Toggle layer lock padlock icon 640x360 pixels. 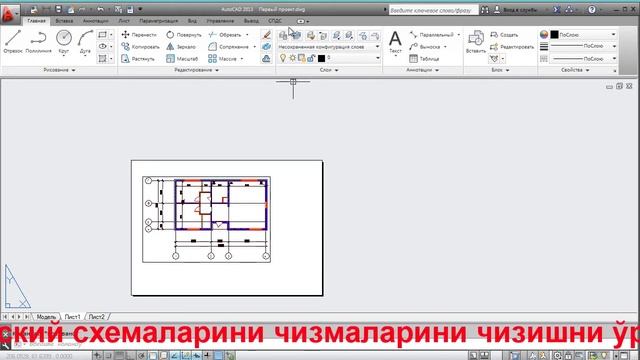(x=311, y=58)
